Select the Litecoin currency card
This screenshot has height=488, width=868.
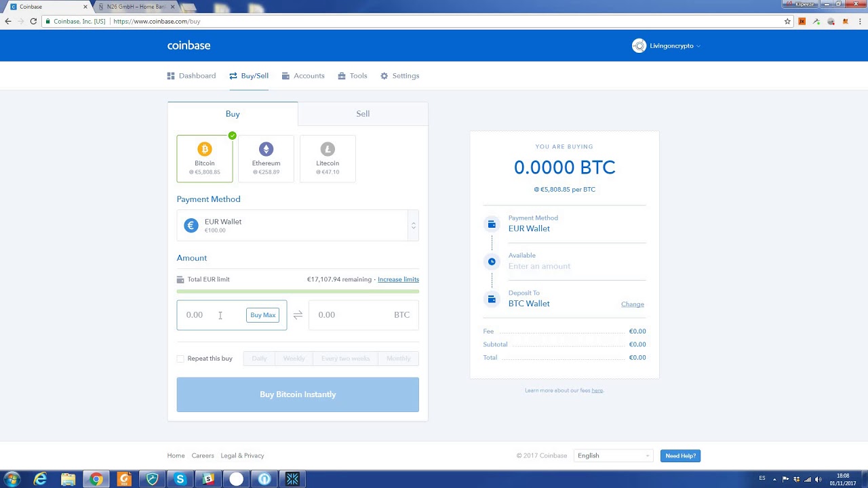coord(328,159)
